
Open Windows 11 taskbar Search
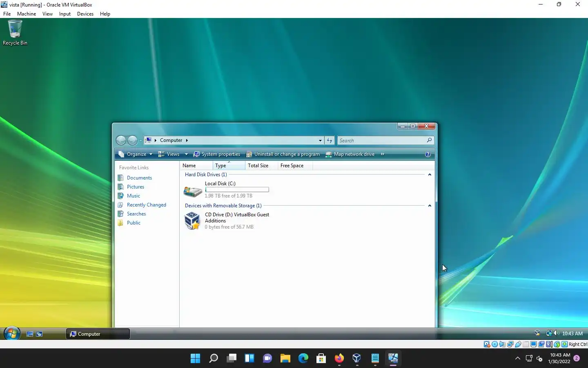(x=214, y=359)
